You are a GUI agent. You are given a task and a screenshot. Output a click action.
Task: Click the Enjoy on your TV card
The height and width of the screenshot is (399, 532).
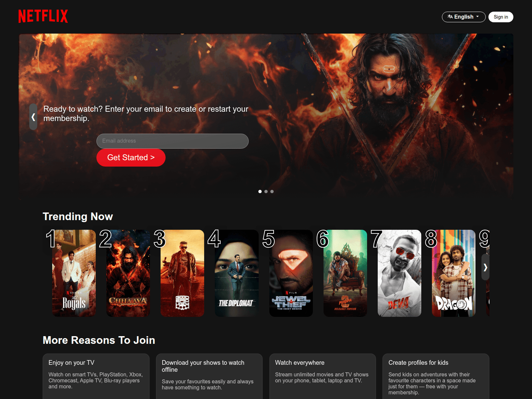coord(96,376)
